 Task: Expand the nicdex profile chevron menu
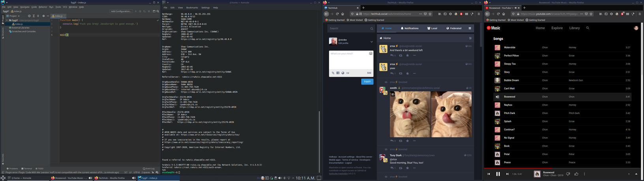tap(371, 41)
